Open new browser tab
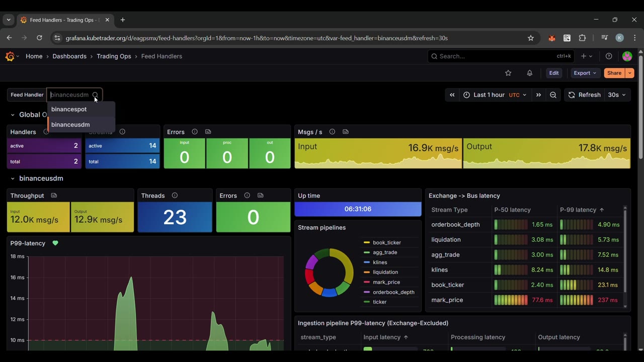Viewport: 644px width, 362px height. (x=123, y=20)
